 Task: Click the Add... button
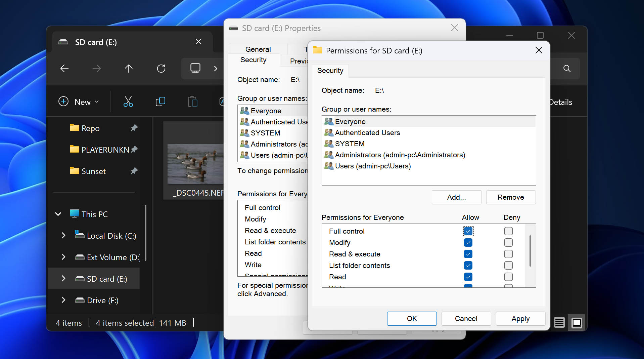[456, 197]
